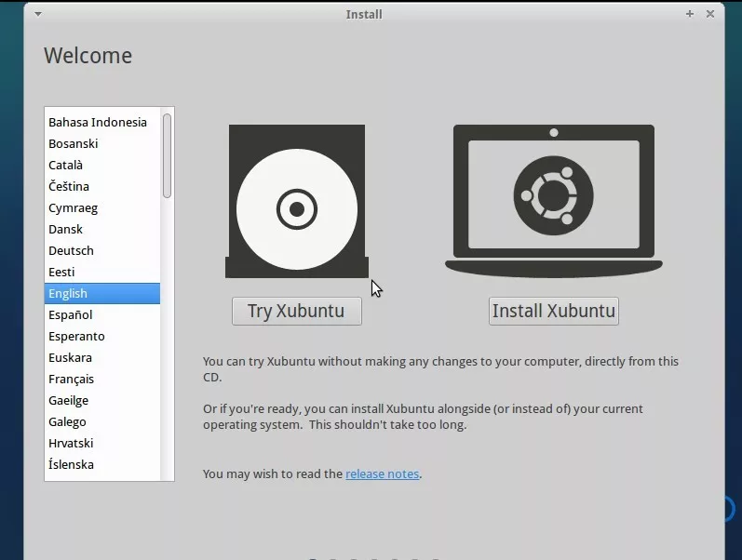Select Galego language entry

point(102,422)
